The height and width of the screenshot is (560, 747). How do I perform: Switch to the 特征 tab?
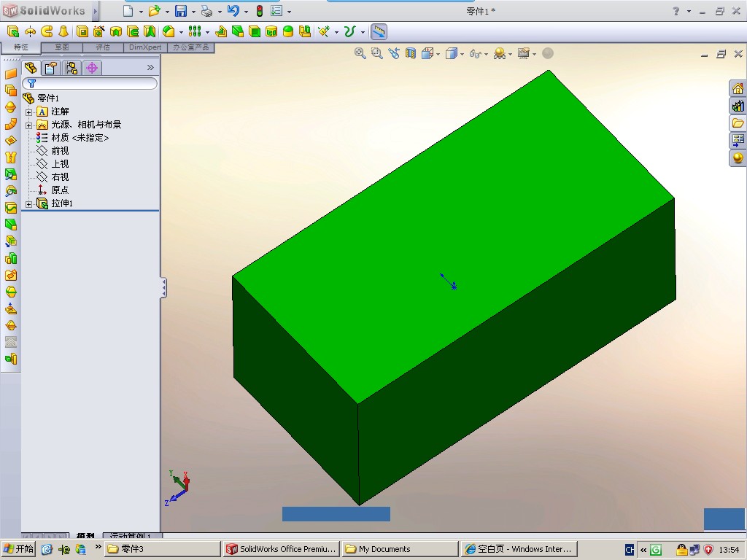coord(21,47)
